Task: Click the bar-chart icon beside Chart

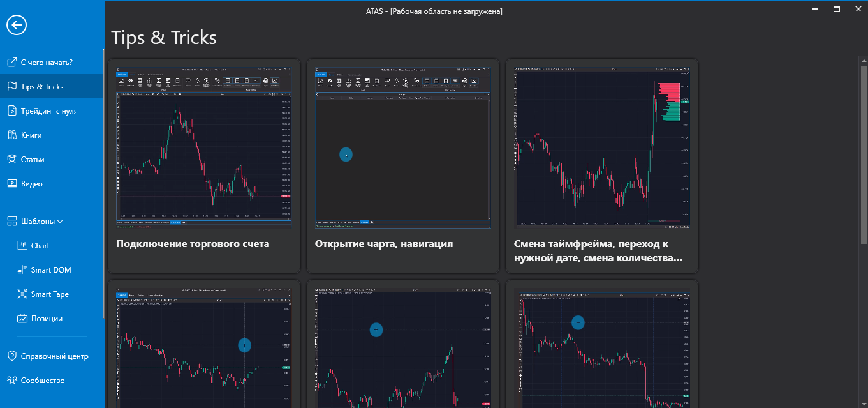Action: click(22, 245)
